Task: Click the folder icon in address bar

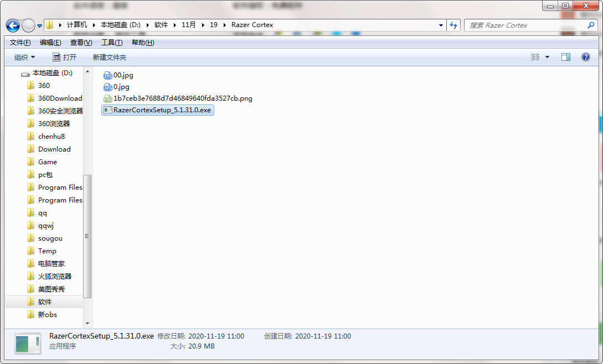Action: (50, 25)
